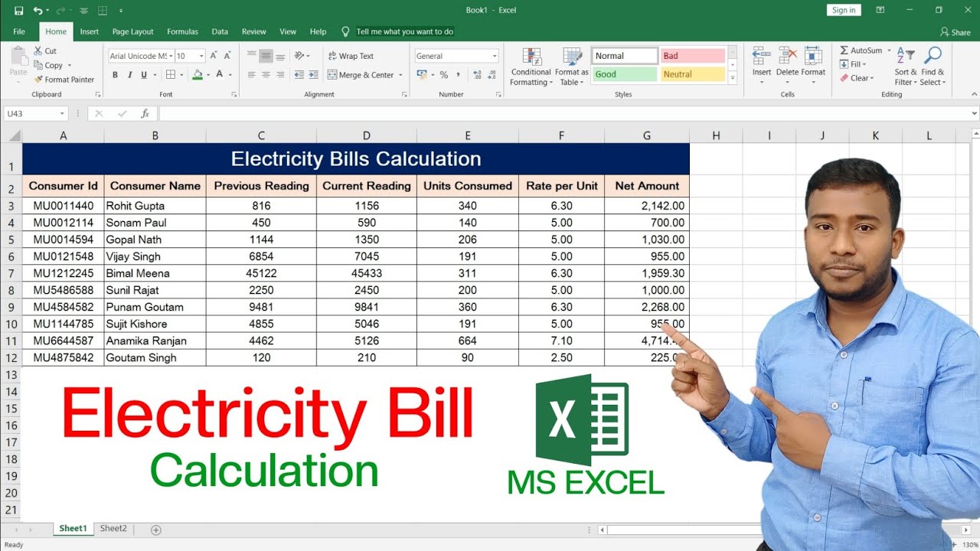Select the Electricity Bills Calculation title cell
Viewport: 980px width, 551px height.
tap(356, 159)
